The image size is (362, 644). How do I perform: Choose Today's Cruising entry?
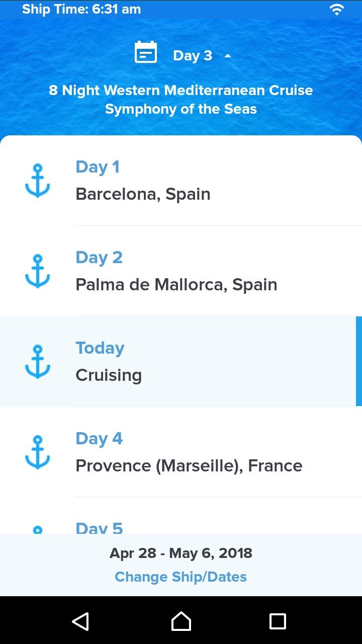(x=109, y=375)
